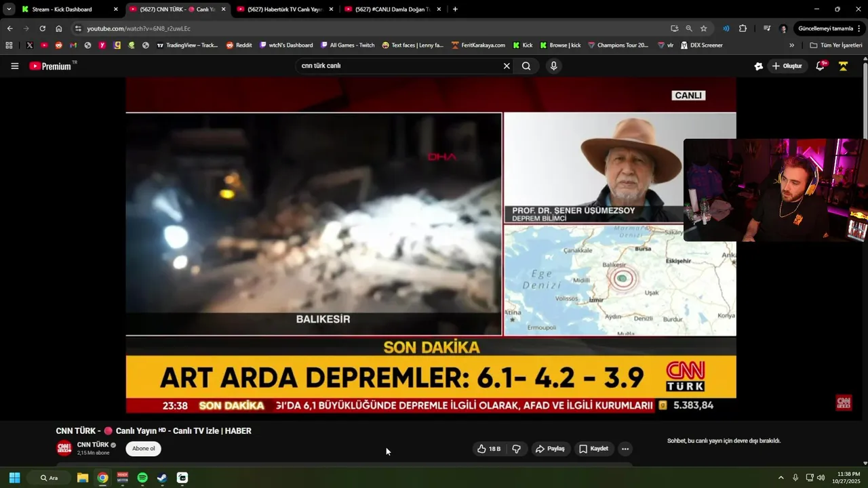Screen dimensions: 868x488
Task: Show hidden system tray icons
Action: 781,478
